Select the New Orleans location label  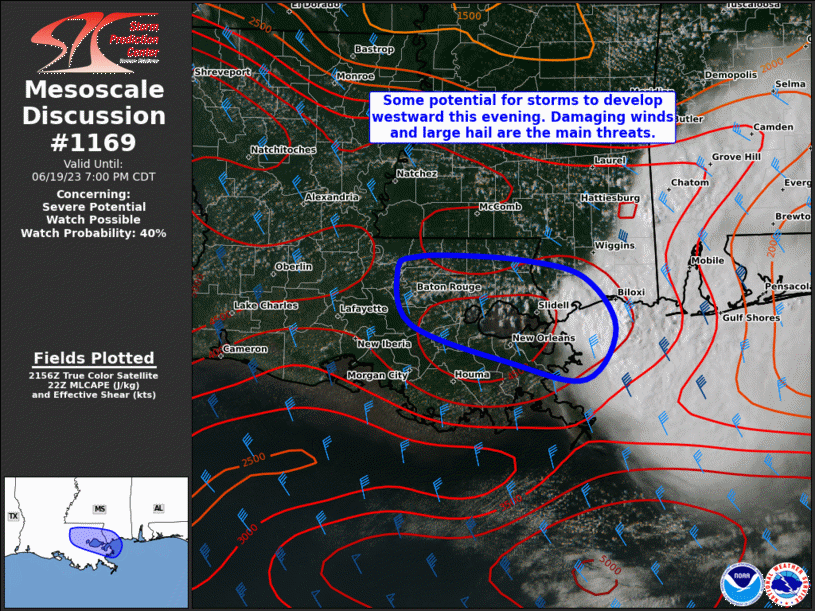click(x=545, y=337)
